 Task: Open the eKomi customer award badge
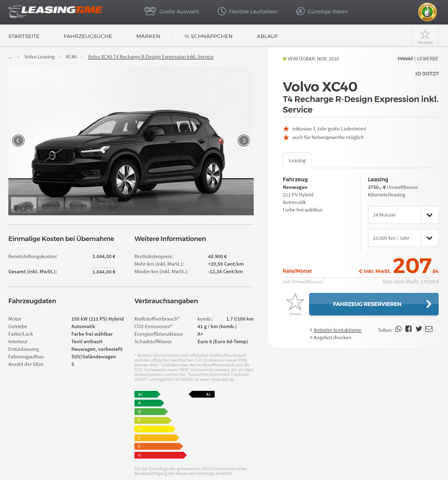coord(427,12)
